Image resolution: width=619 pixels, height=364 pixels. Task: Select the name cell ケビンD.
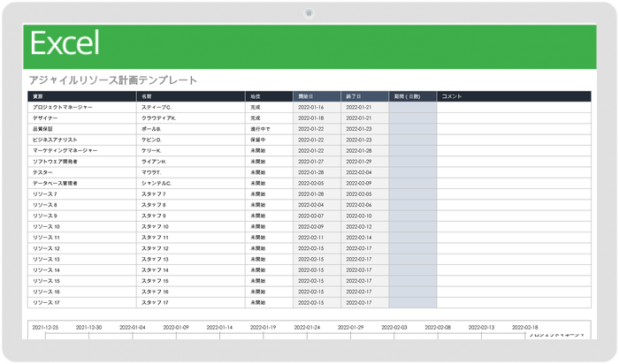click(x=191, y=140)
